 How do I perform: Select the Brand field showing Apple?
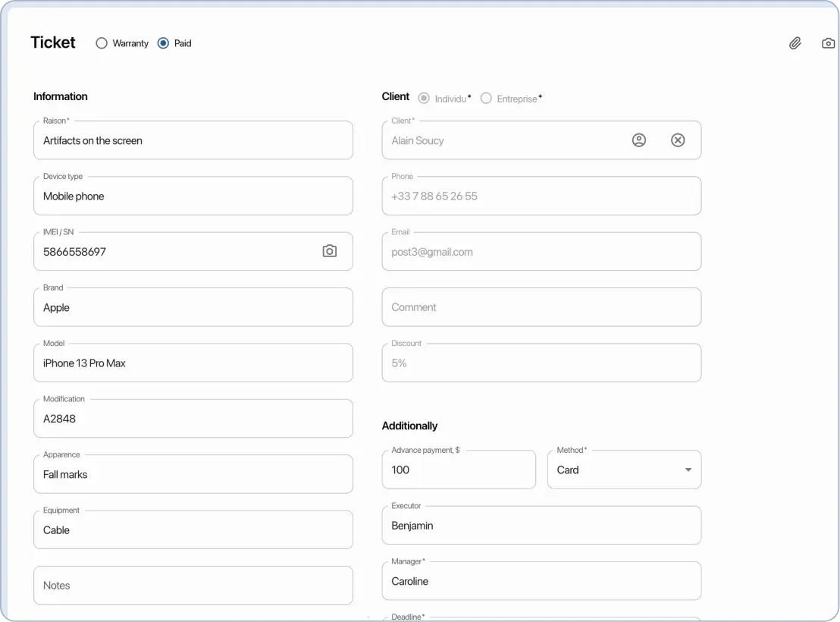[x=193, y=307]
